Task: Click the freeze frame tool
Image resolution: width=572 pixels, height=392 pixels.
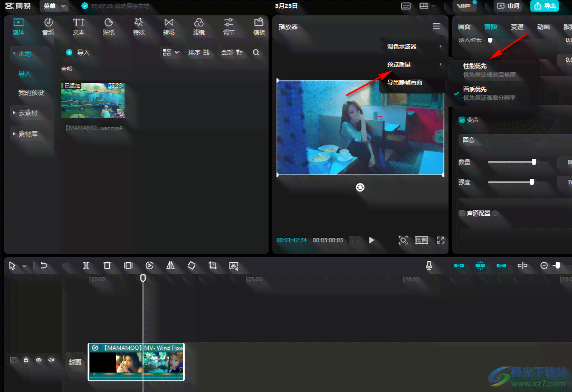Action: tap(128, 265)
